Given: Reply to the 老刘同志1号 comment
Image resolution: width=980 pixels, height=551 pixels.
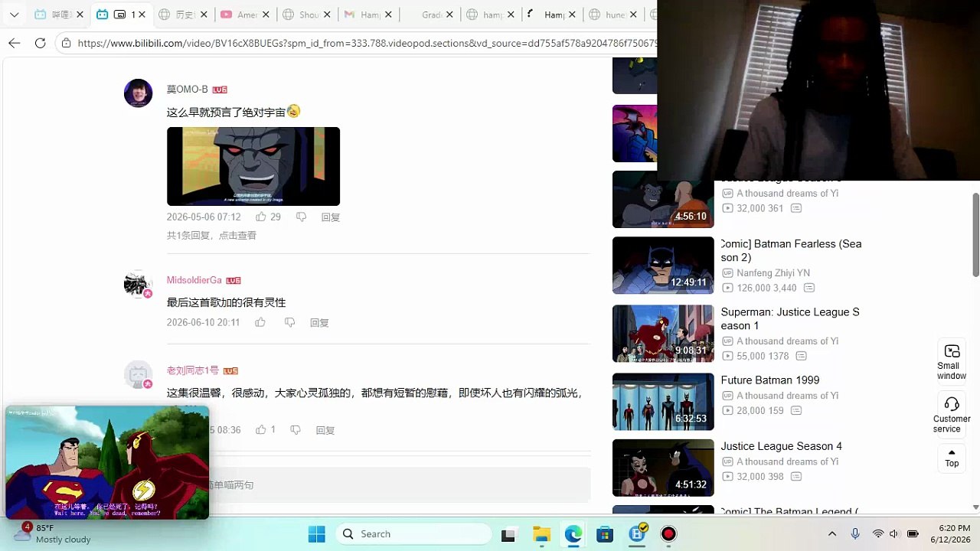Looking at the screenshot, I should 325,430.
